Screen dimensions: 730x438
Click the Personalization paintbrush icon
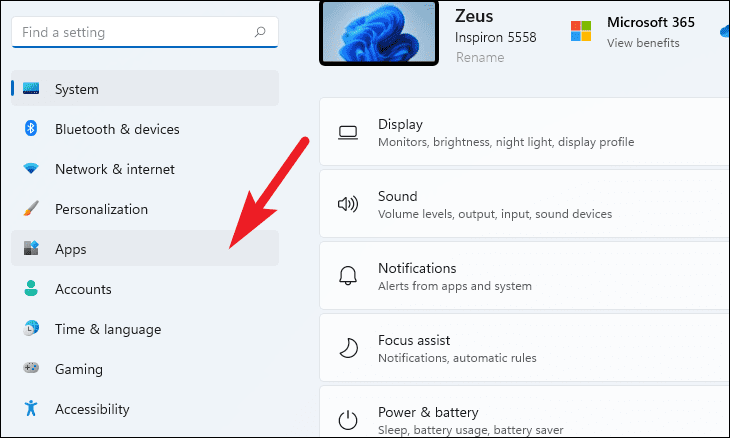tap(31, 209)
